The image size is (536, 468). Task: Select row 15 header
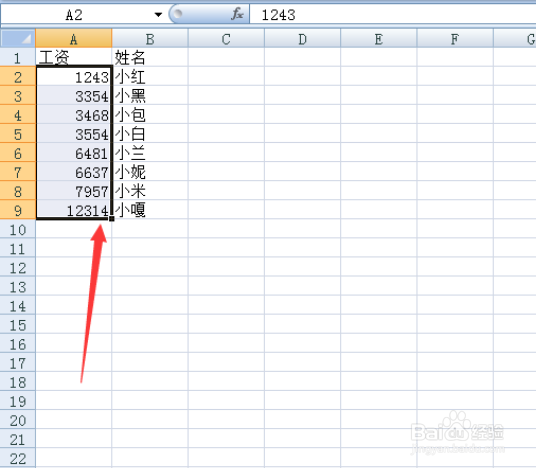click(x=18, y=324)
